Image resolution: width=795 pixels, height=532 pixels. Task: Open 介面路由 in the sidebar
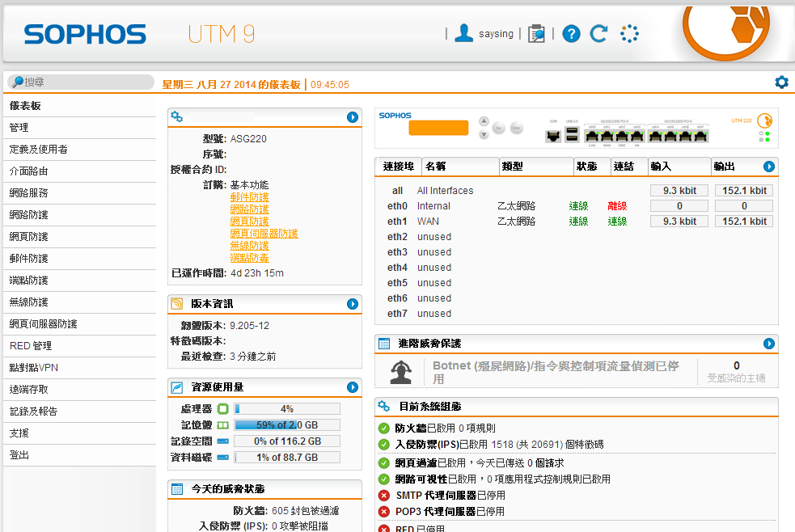(x=79, y=171)
